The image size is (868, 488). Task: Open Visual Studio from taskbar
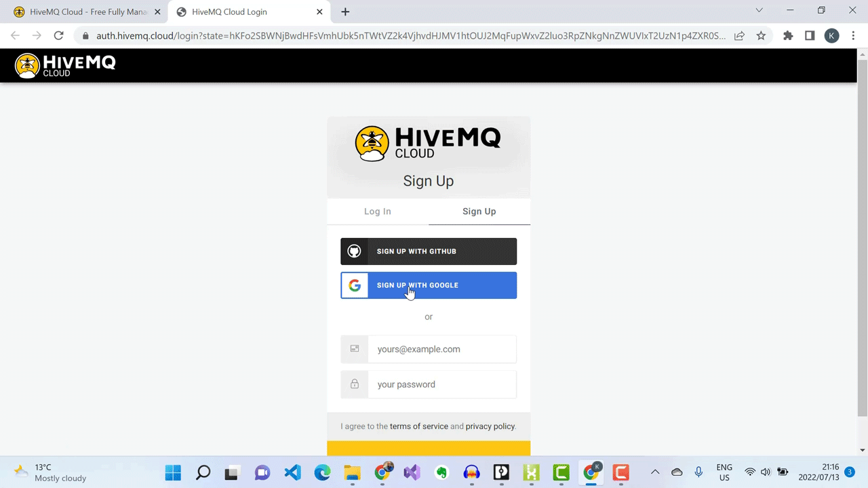coord(412,472)
